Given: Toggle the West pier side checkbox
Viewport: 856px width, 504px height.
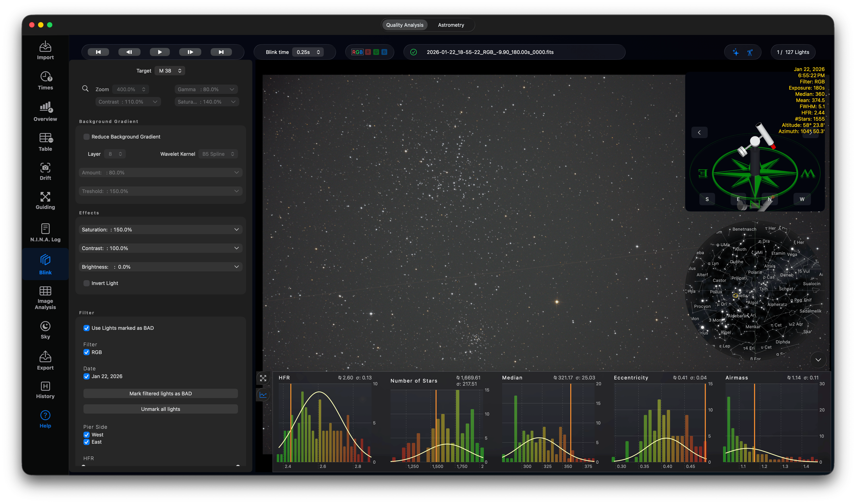Looking at the screenshot, I should [x=86, y=435].
